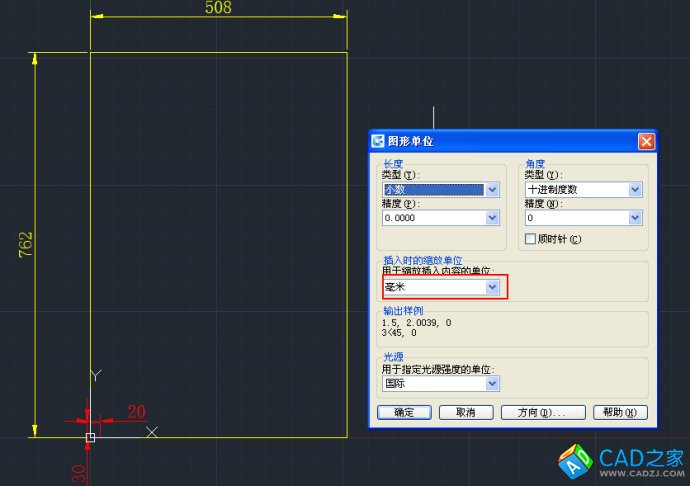Viewport: 690px width, 486px height.
Task: Click the 图形单位 dialog title icon
Action: 378,141
